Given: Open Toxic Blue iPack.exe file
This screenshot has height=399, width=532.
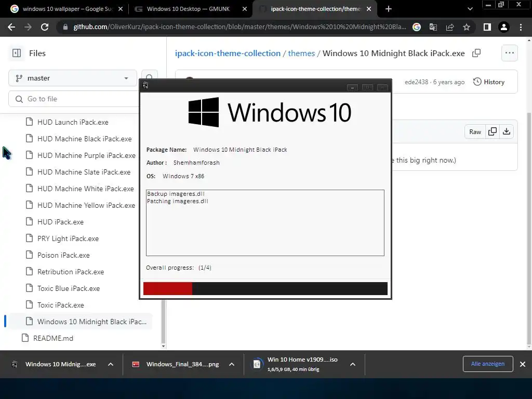Looking at the screenshot, I should [69, 288].
